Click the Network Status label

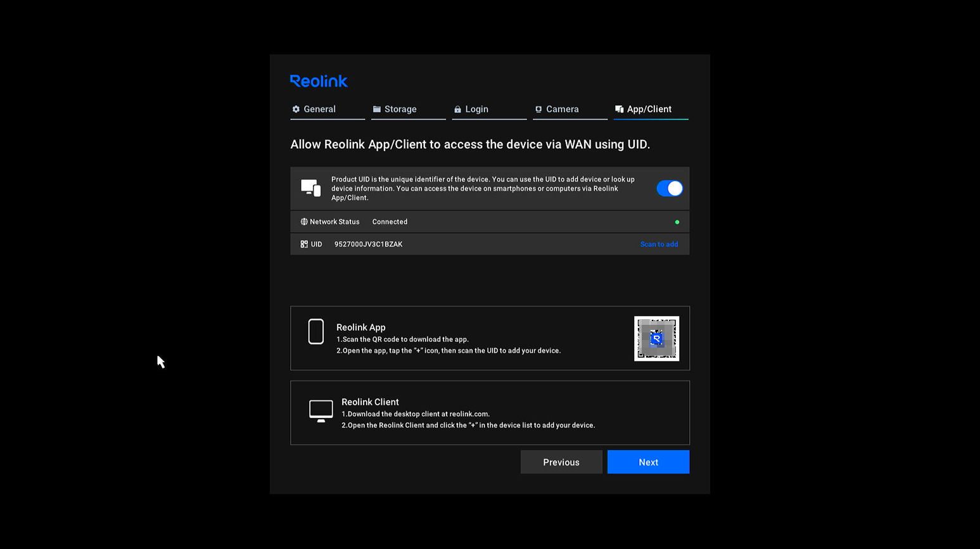click(334, 222)
